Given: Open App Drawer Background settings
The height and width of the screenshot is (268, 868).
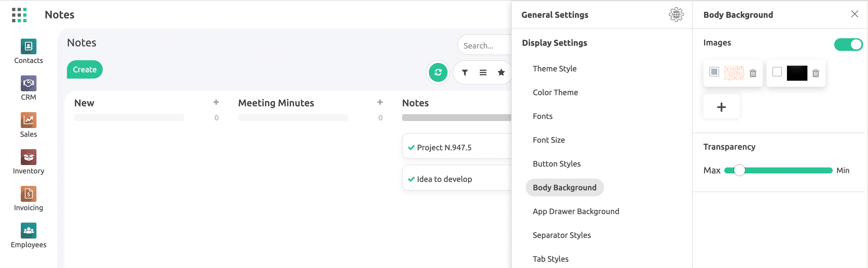Looking at the screenshot, I should point(576,211).
